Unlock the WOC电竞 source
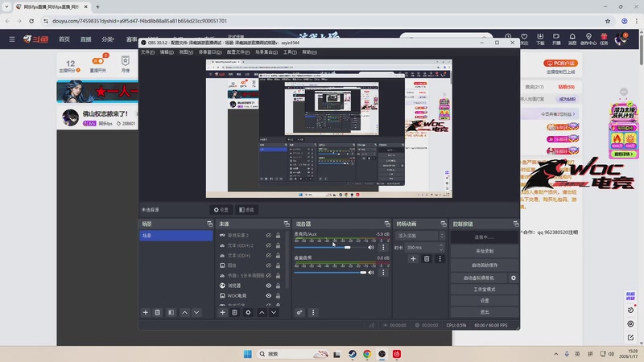This screenshot has height=362, width=644. [278, 295]
